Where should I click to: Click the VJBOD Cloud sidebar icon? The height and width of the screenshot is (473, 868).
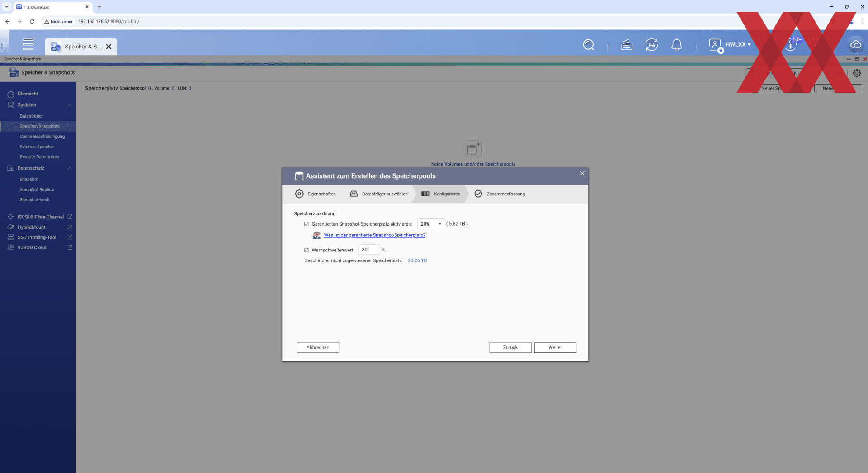click(11, 247)
